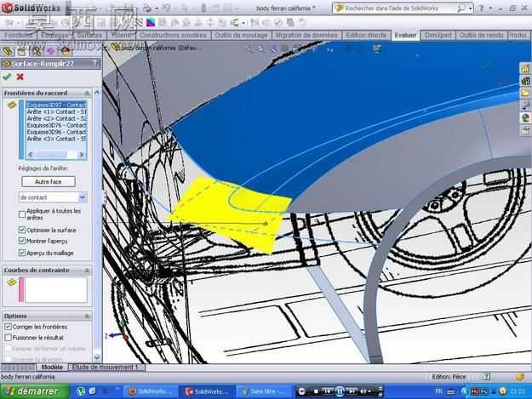Open the custom properties icon in task pane
Viewport: 532px width, 399px height.
pos(525,130)
